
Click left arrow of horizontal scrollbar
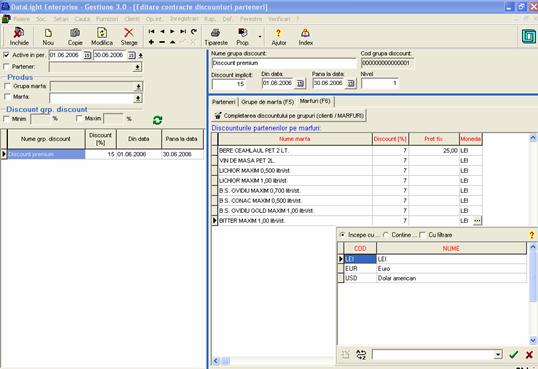(x=216, y=361)
